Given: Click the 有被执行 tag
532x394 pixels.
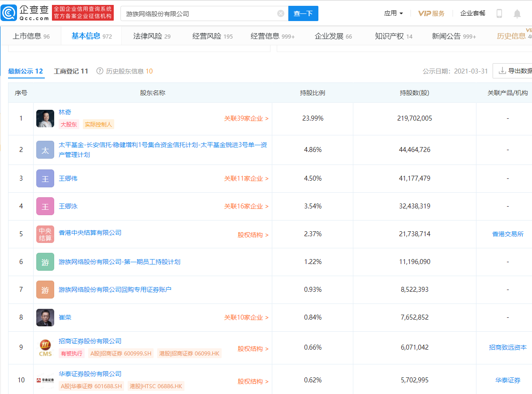Looking at the screenshot, I should pyautogui.click(x=72, y=354).
